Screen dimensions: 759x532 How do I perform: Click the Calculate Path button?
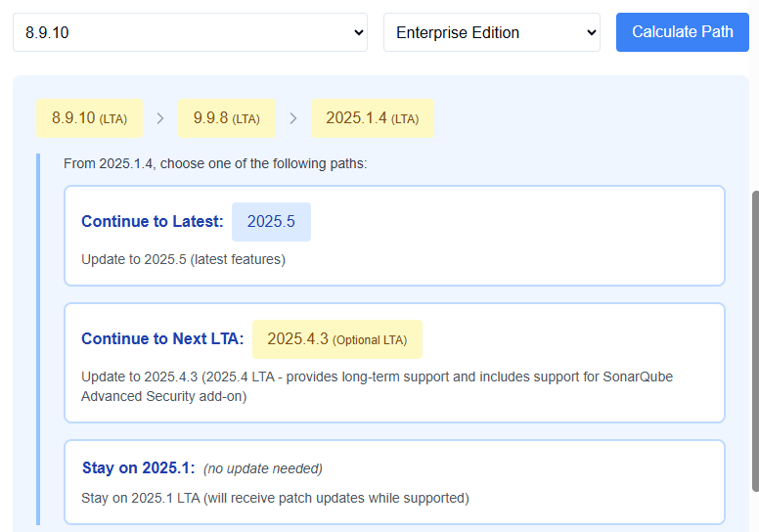tap(682, 32)
